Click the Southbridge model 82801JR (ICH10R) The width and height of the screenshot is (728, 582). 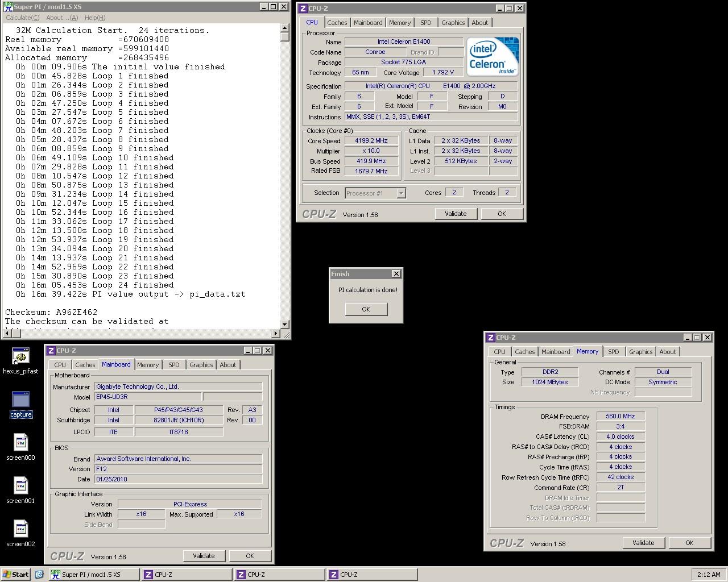click(179, 420)
